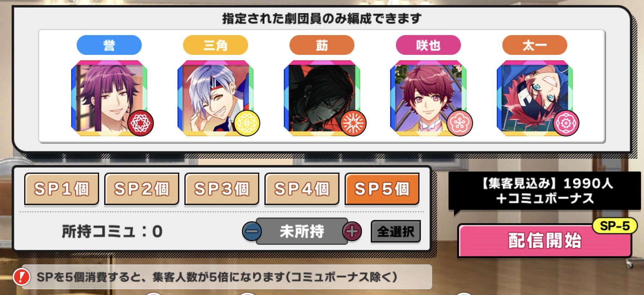Click the 全選択 select-all button
Image resolution: width=644 pixels, height=295 pixels.
(396, 231)
